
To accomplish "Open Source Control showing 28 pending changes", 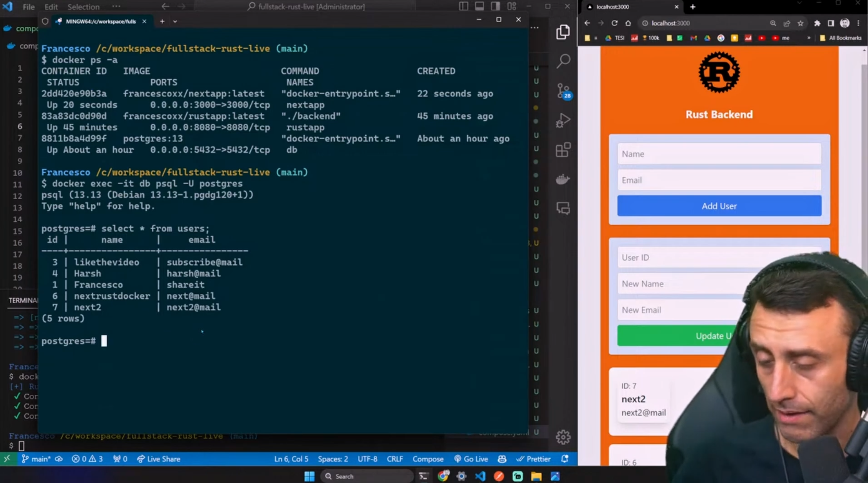I will click(x=563, y=91).
